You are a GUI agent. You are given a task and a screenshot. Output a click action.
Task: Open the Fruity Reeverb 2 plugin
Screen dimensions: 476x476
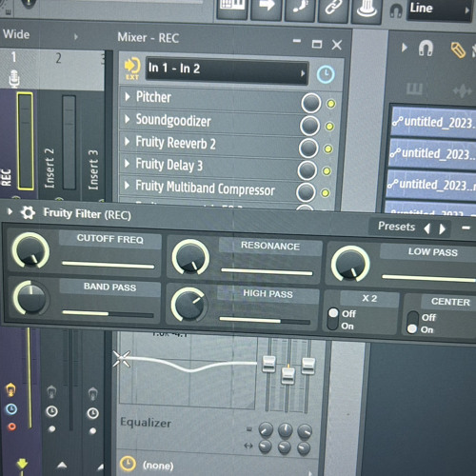(x=175, y=143)
